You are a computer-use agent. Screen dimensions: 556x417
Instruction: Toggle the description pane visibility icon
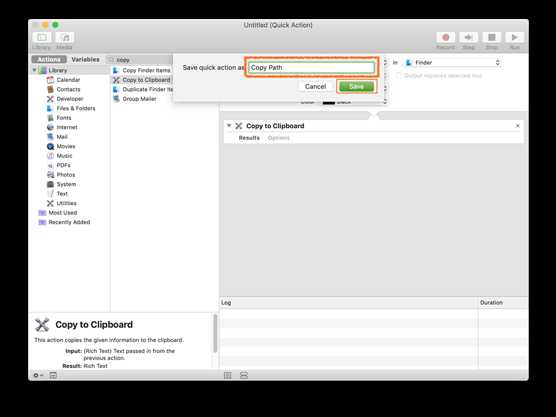(53, 375)
